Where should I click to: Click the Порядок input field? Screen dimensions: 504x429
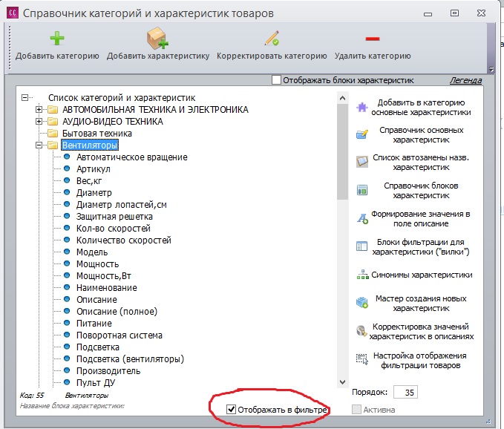405,392
